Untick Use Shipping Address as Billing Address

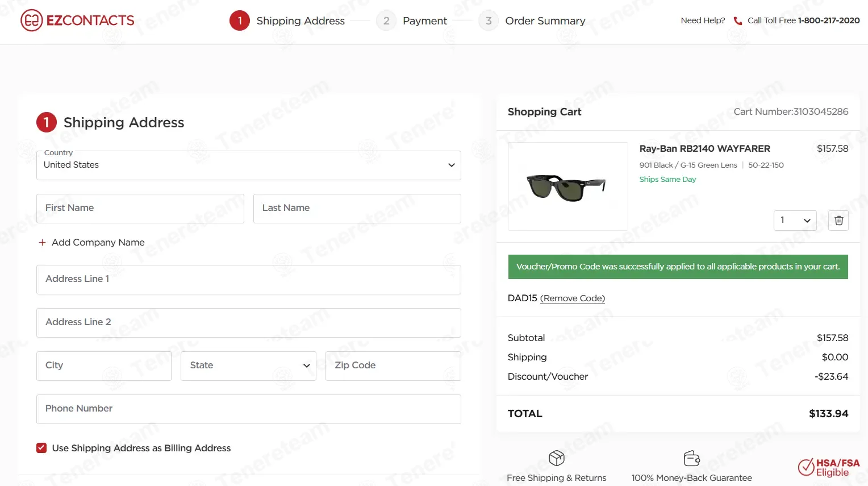pos(41,448)
